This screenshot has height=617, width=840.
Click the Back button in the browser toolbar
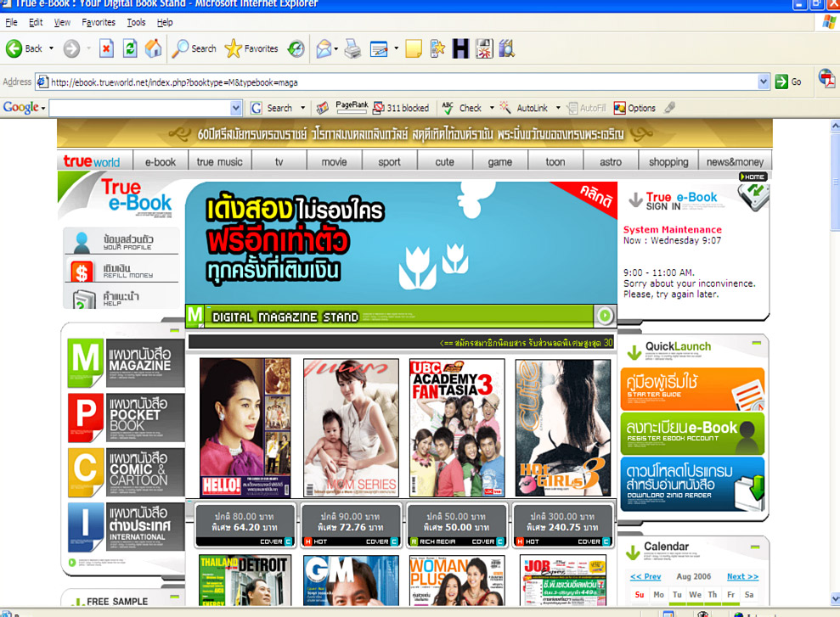(24, 48)
